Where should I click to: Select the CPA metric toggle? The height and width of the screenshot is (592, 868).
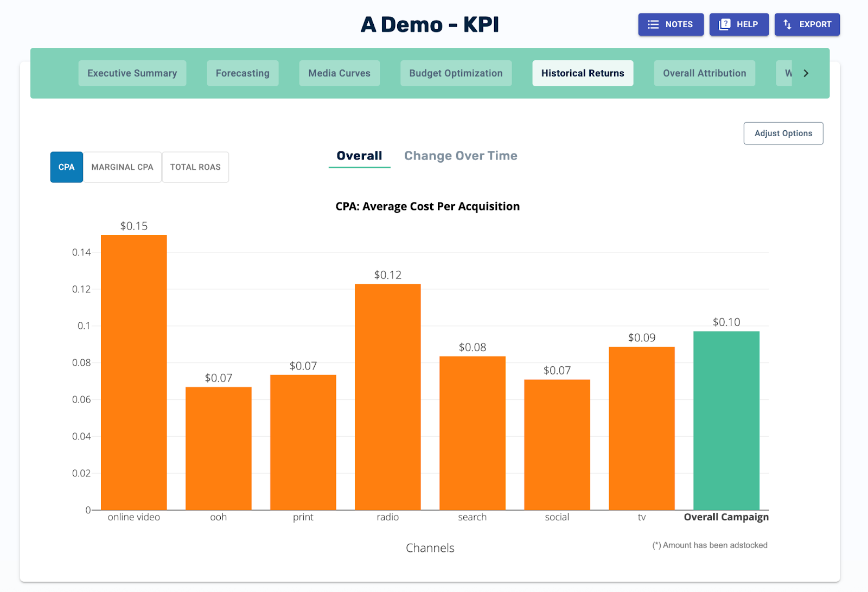pyautogui.click(x=66, y=167)
